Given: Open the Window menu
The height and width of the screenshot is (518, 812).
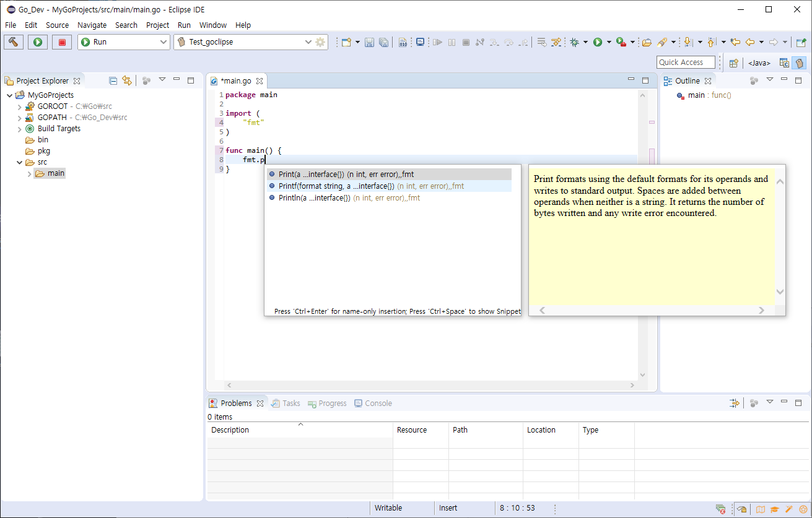Looking at the screenshot, I should 213,25.
